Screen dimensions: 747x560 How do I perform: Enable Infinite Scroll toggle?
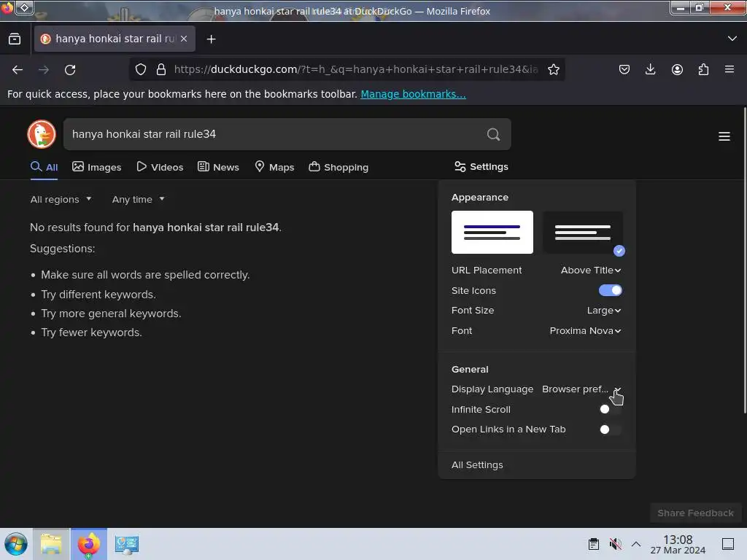coord(611,409)
